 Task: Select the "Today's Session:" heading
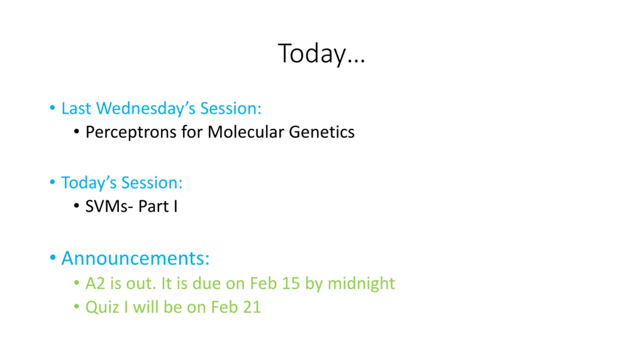tap(122, 183)
